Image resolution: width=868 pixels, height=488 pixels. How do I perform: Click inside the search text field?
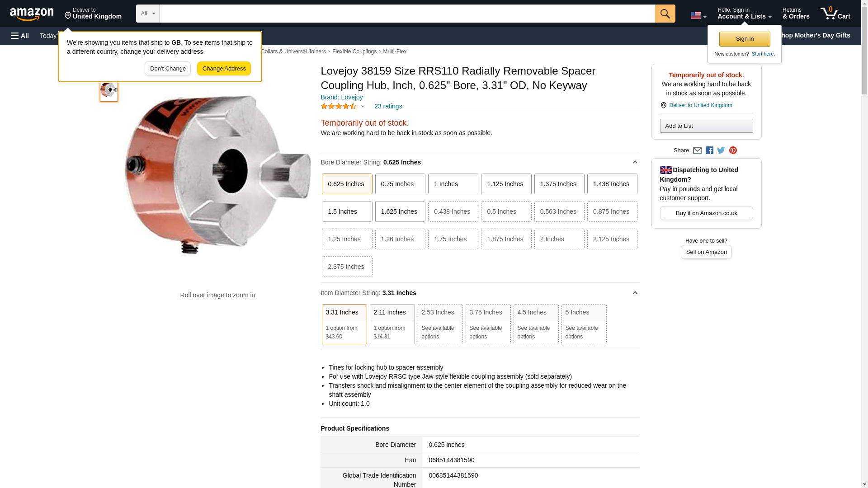point(407,14)
